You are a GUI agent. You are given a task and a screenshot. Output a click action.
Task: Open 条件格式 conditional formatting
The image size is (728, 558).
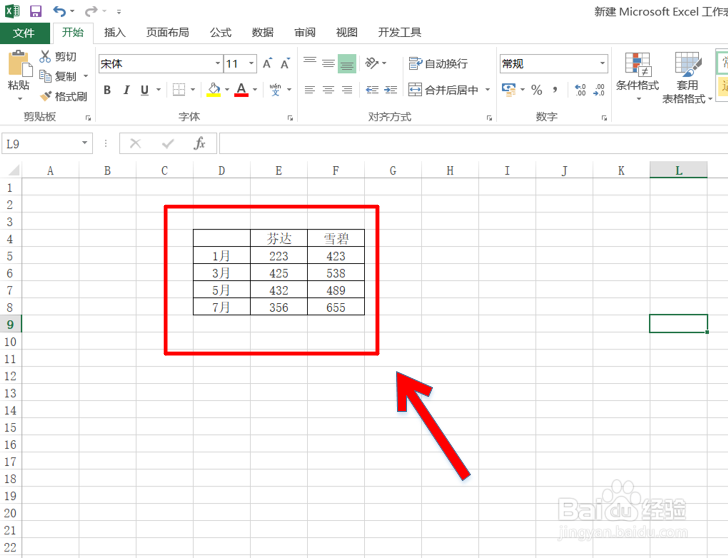point(637,77)
